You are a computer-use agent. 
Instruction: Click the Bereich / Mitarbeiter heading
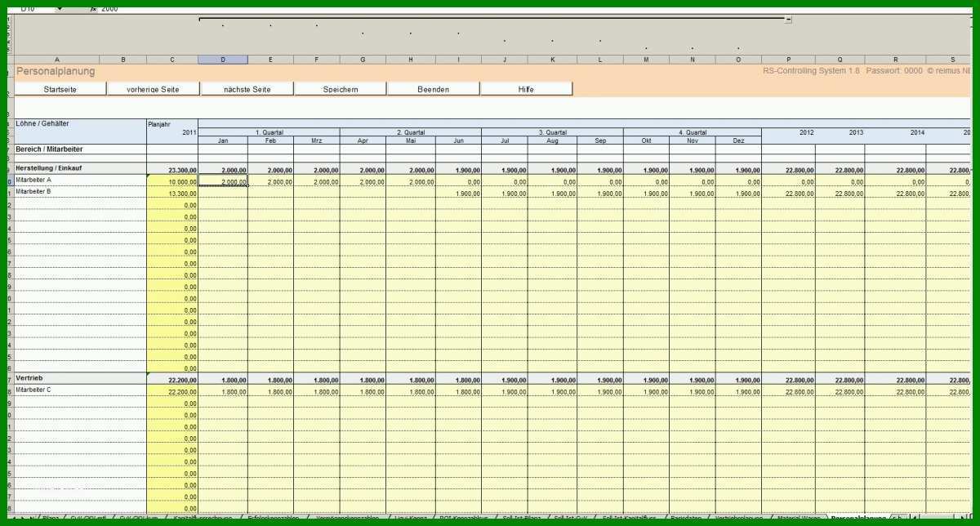click(x=80, y=149)
